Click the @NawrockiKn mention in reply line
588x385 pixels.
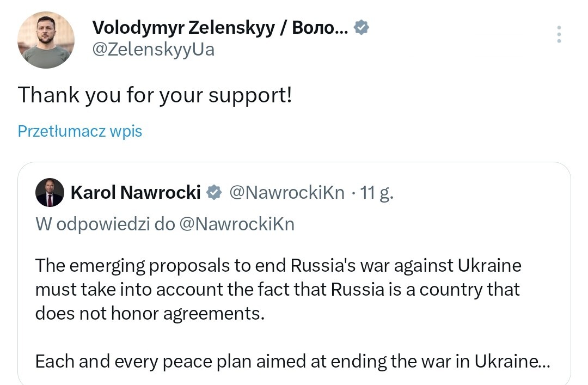coord(236,224)
